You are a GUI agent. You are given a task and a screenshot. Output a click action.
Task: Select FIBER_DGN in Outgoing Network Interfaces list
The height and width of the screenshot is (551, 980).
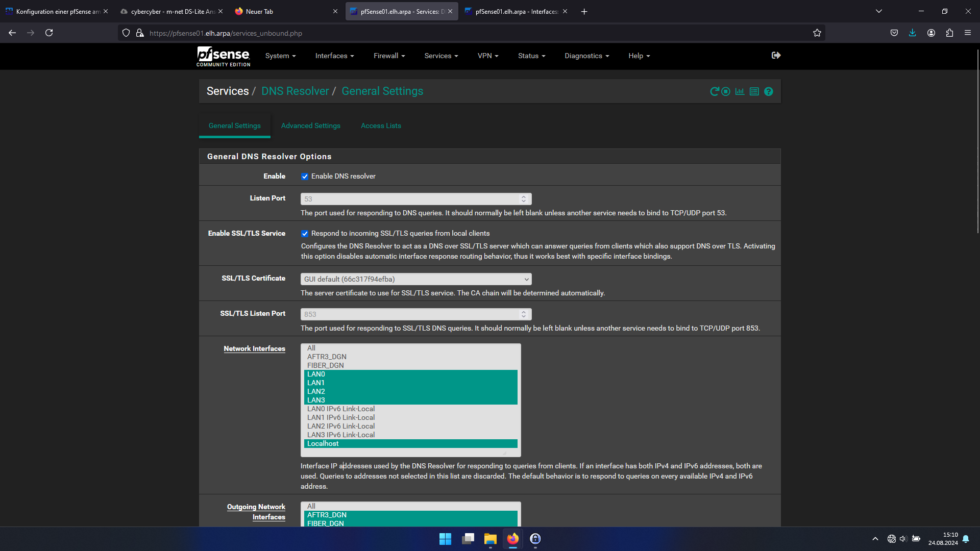click(x=410, y=523)
